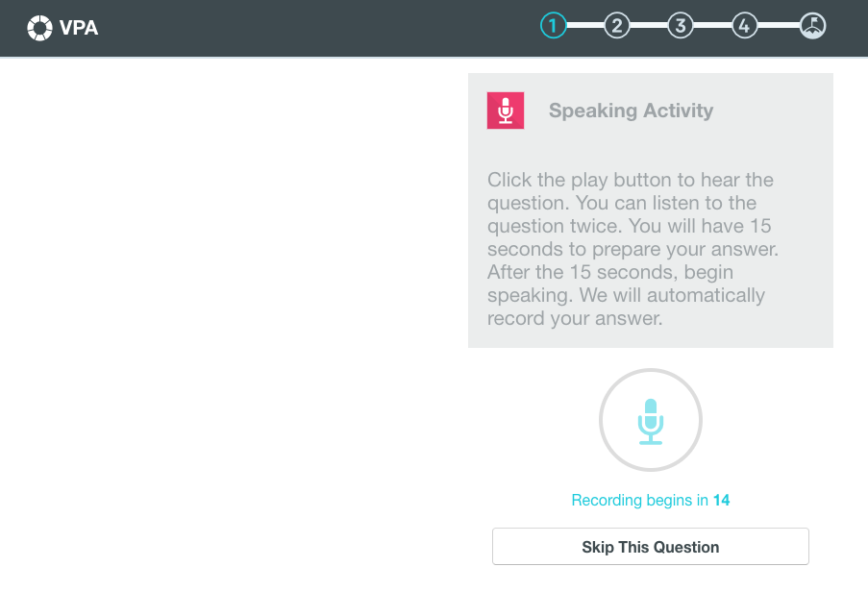Click the connector line between steps 2 and 3

(x=649, y=25)
